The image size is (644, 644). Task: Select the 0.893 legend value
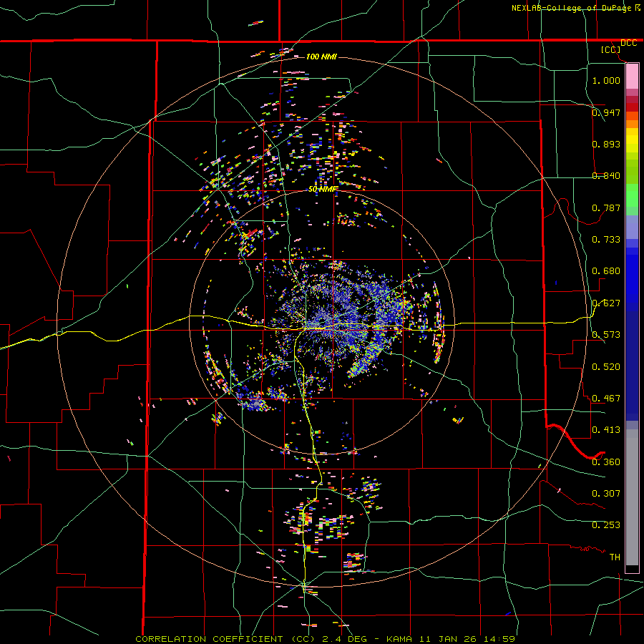606,144
